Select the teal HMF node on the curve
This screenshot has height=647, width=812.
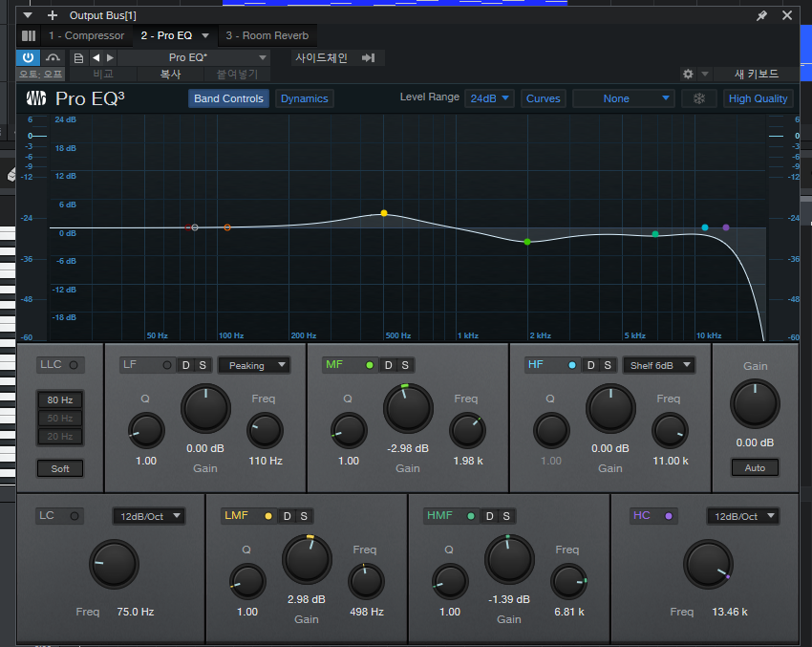click(x=655, y=234)
